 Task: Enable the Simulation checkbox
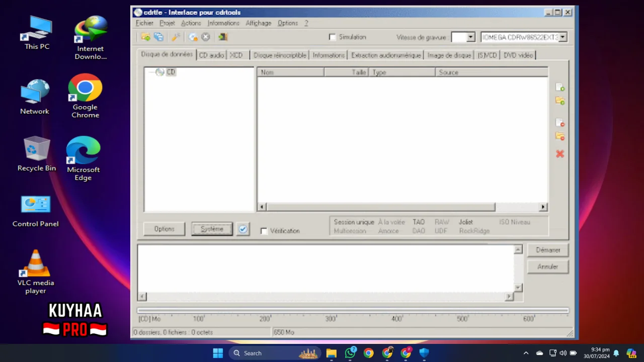pyautogui.click(x=332, y=37)
